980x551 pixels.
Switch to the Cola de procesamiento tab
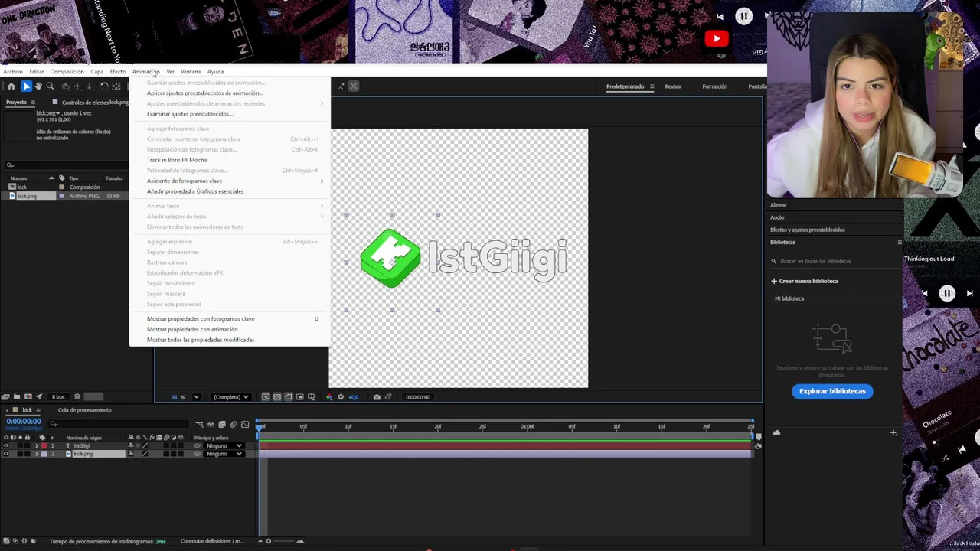point(85,410)
